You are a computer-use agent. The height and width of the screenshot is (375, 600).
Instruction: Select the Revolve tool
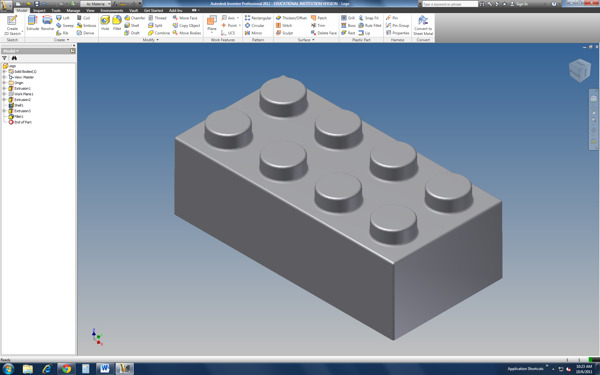coord(47,23)
